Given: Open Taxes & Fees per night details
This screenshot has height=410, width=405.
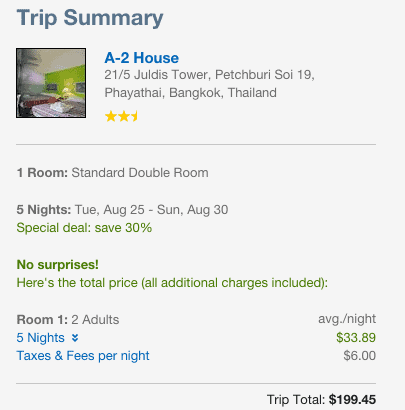Looking at the screenshot, I should pos(83,356).
